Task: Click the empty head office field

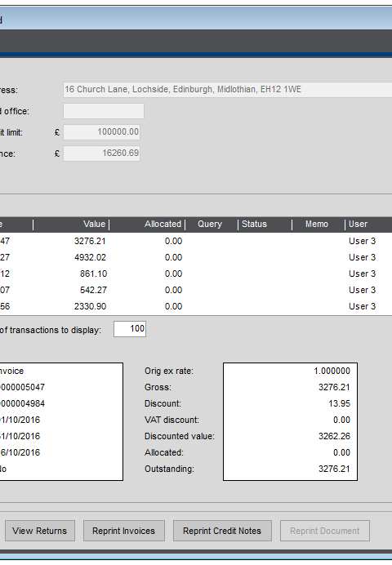Action: click(104, 111)
